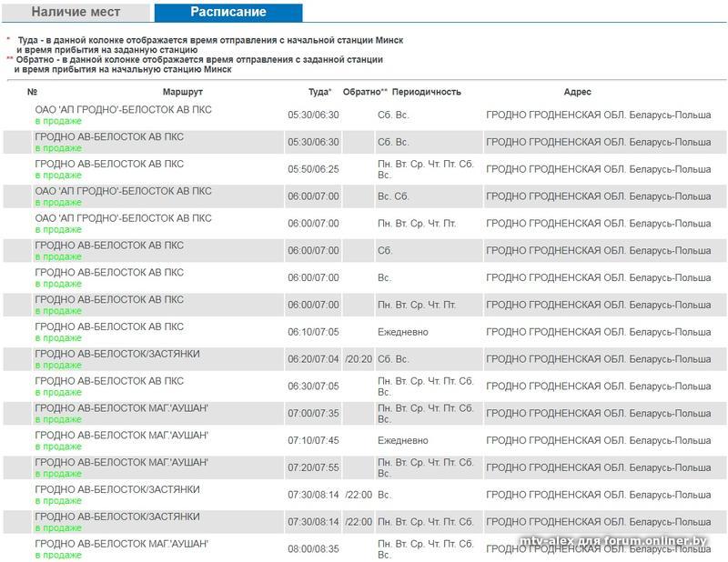Switch to the Наличие мест tab
Image resolution: width=728 pixels, height=562 pixels.
[x=76, y=13]
